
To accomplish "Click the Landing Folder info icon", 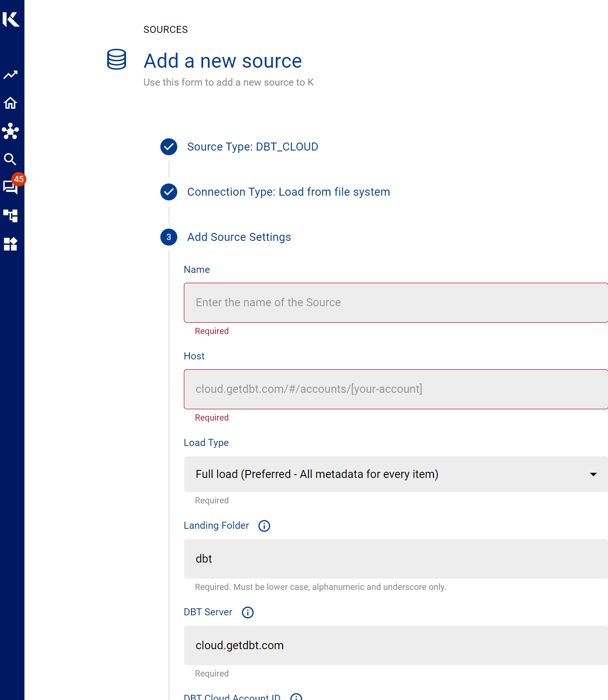I will click(264, 526).
